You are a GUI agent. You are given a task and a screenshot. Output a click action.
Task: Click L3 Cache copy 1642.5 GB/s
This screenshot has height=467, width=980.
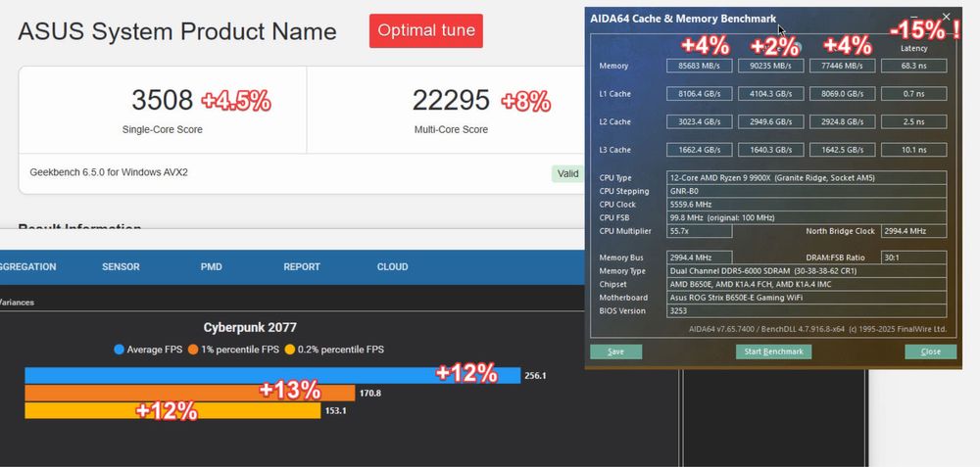point(842,150)
